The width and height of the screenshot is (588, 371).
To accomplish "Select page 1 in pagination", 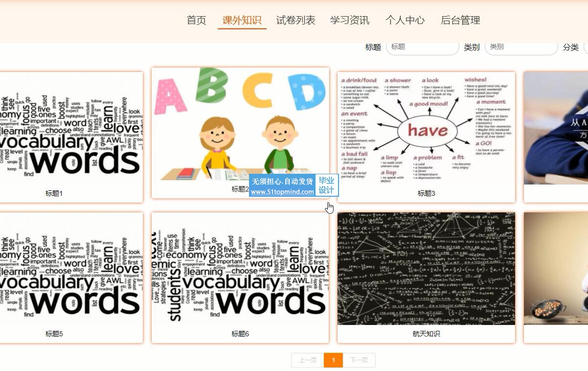I will 333,360.
